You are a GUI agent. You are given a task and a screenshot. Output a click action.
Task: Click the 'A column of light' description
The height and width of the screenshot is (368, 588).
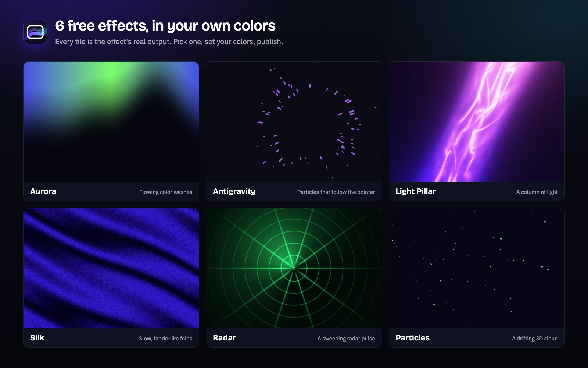click(x=537, y=192)
